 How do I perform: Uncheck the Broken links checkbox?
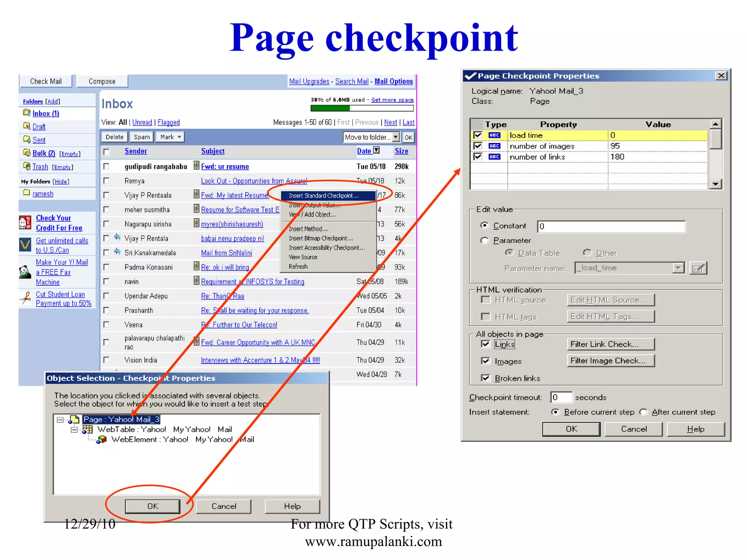click(x=485, y=378)
